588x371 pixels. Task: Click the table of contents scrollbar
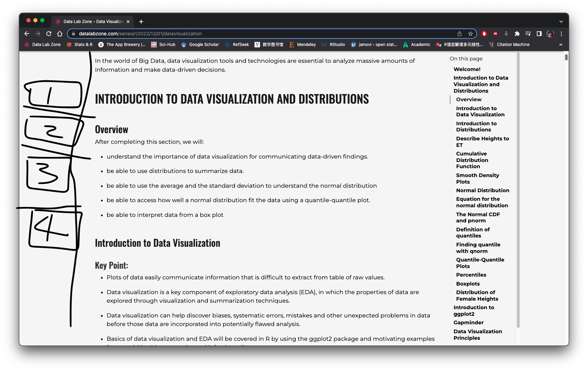click(x=518, y=190)
